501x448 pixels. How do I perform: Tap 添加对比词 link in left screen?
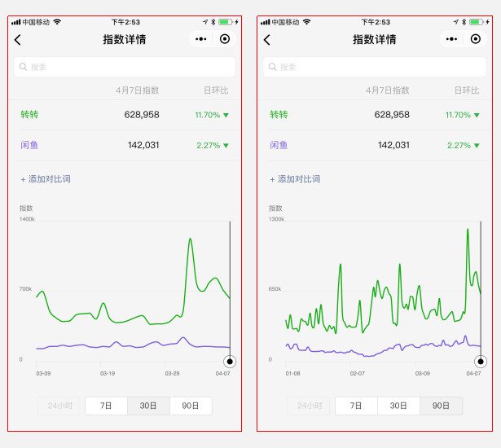click(46, 179)
